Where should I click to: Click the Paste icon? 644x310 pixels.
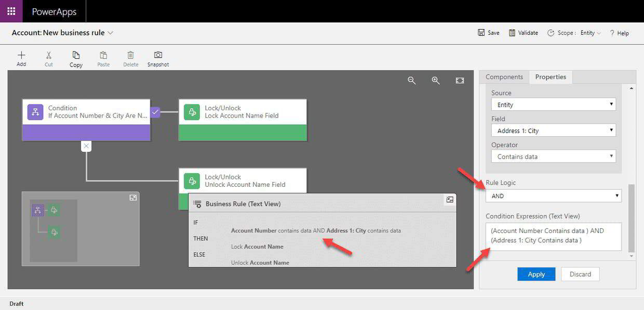pos(103,57)
